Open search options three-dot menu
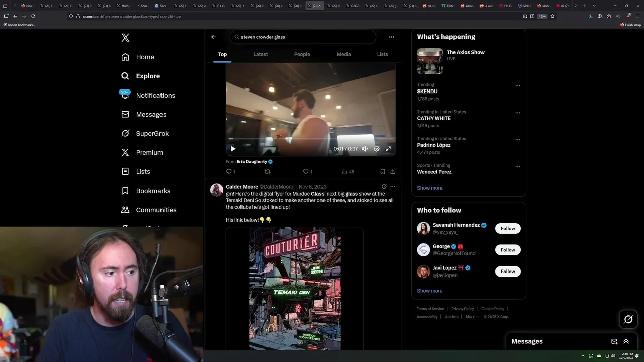Screen dimensions: 644x362 click(392, 37)
